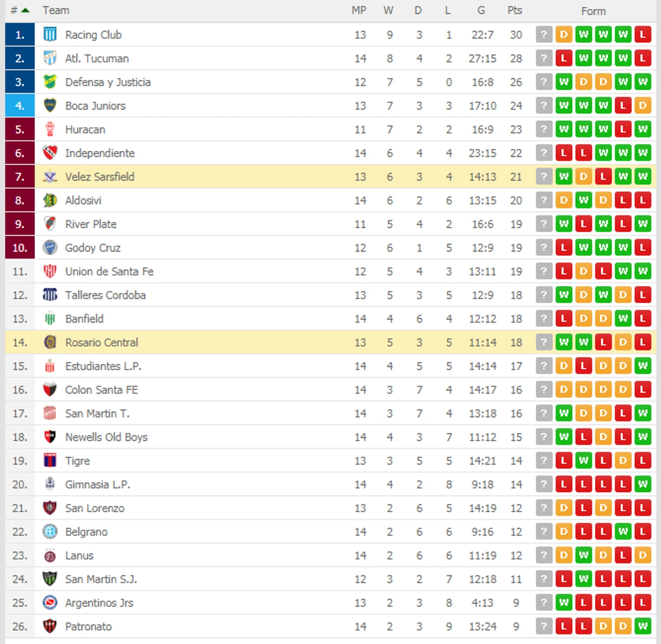Open the Defensa y Justicia team link

[108, 82]
